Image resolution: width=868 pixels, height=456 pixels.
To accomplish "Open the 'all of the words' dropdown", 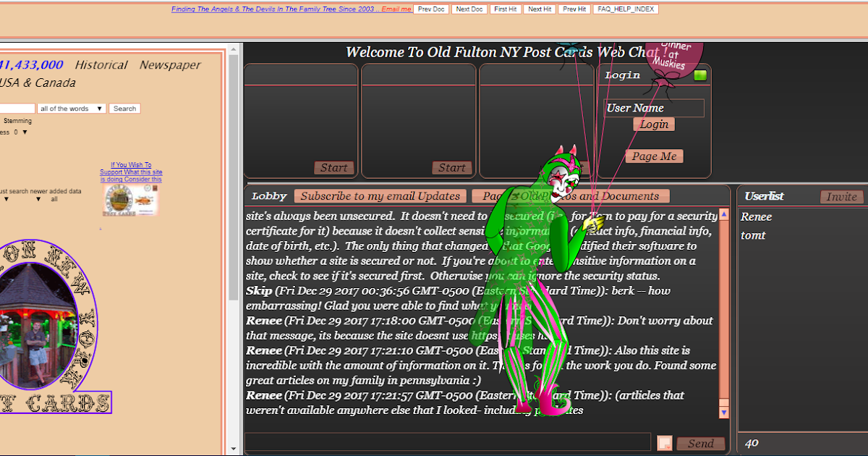I will click(x=72, y=109).
